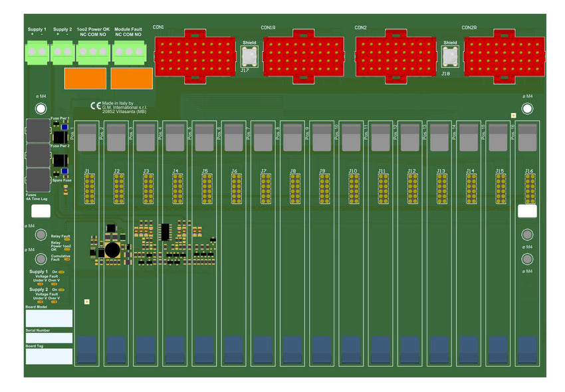Toggle the Supply 1 On indicator

click(61, 272)
